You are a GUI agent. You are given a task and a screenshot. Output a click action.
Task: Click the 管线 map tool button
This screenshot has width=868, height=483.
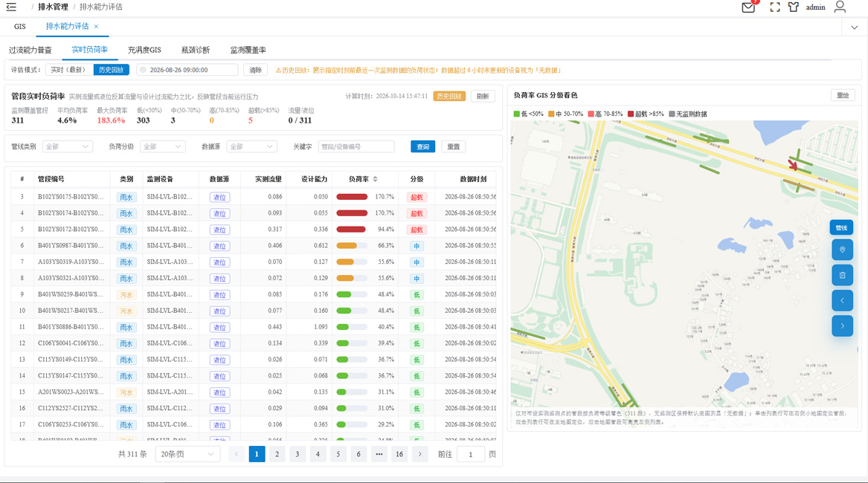(841, 227)
